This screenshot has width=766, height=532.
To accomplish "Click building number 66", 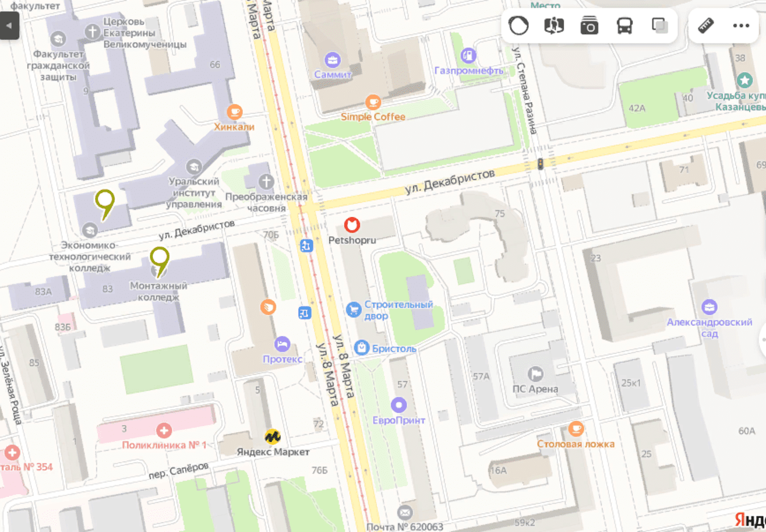I will point(215,64).
